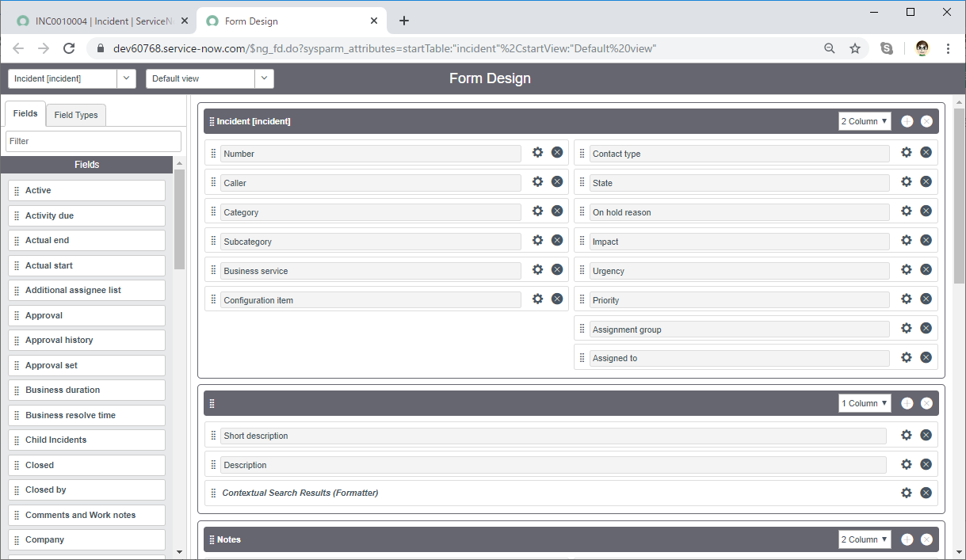Add a section via Incident header plus icon
Image resolution: width=966 pixels, height=560 pixels.
[x=907, y=121]
